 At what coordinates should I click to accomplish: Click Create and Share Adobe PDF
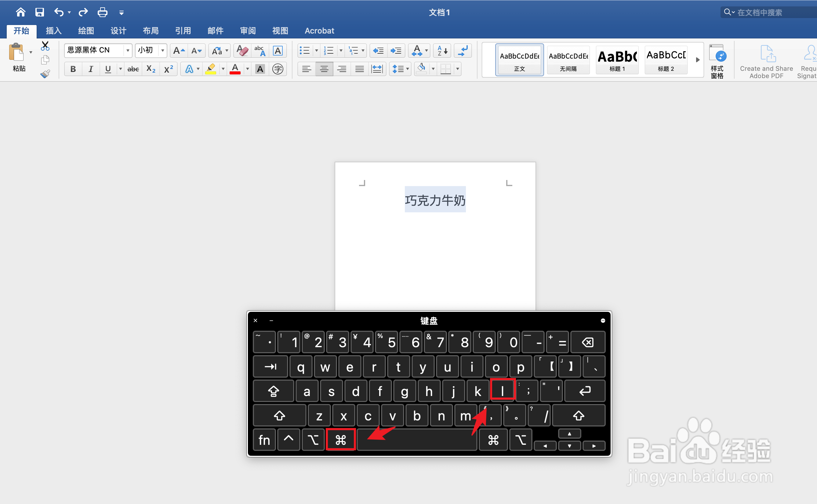click(766, 62)
